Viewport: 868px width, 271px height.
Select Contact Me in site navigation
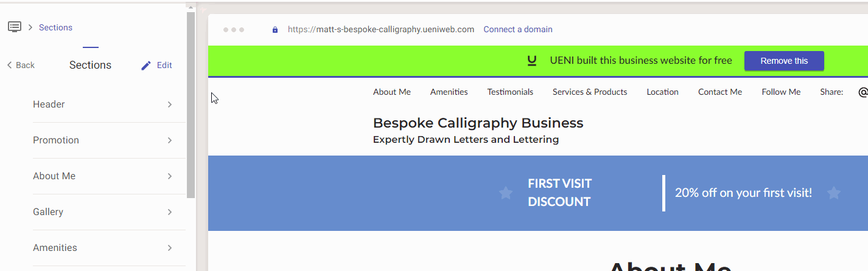(720, 92)
